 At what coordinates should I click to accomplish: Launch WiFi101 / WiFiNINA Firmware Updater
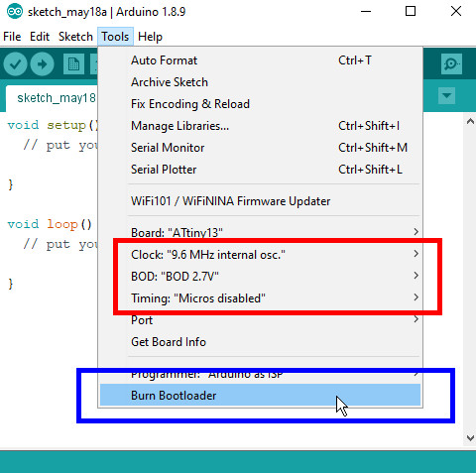(260, 201)
